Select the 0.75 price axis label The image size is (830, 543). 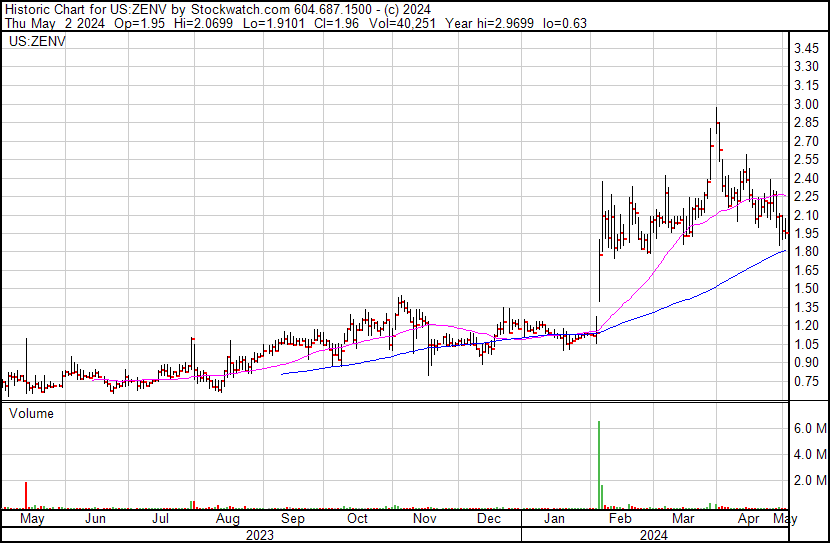[808, 382]
